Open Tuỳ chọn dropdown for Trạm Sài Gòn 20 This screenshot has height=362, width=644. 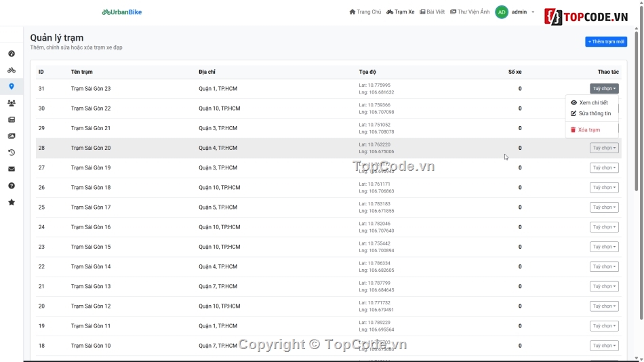(x=604, y=148)
